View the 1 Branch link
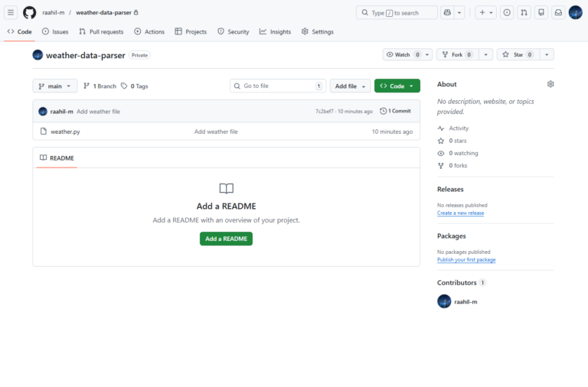 [x=100, y=86]
